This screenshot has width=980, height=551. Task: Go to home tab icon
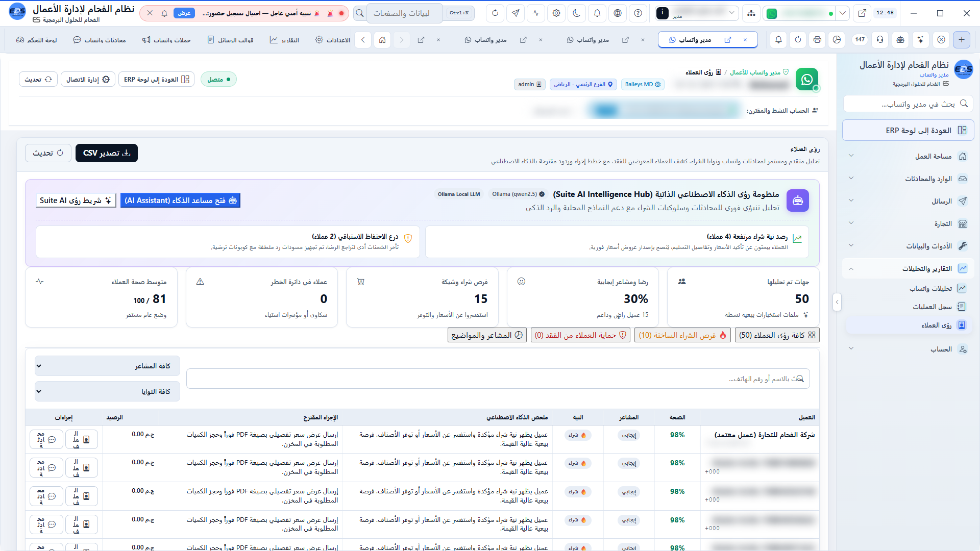pyautogui.click(x=382, y=40)
